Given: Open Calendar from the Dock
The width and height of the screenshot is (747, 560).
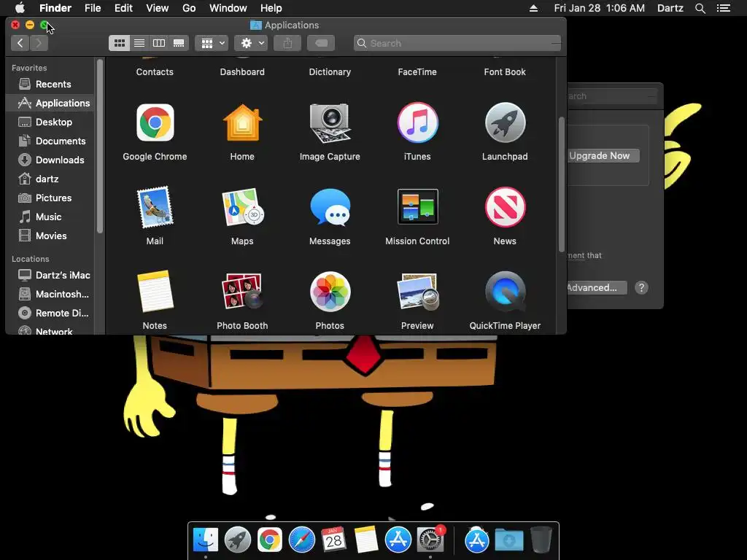Looking at the screenshot, I should tap(333, 540).
